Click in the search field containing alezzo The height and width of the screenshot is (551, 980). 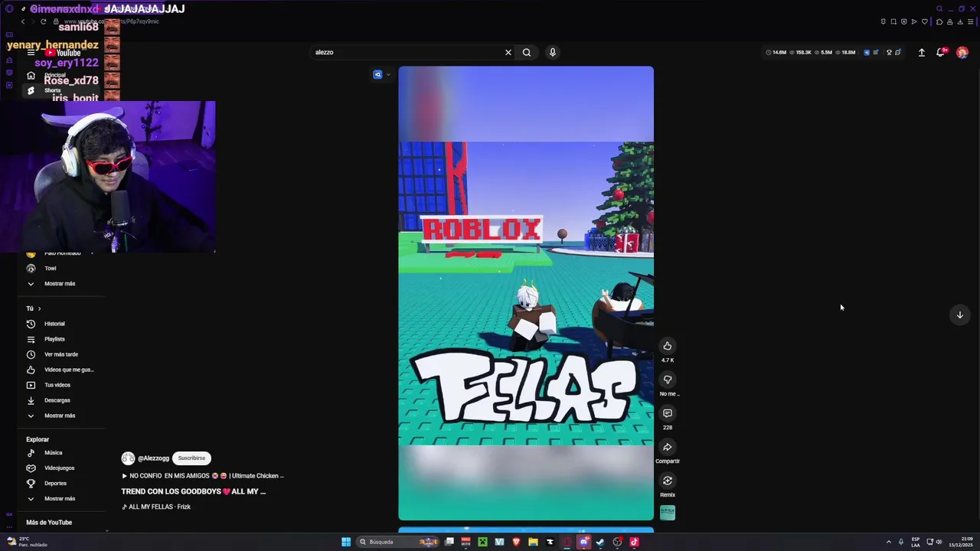(406, 52)
